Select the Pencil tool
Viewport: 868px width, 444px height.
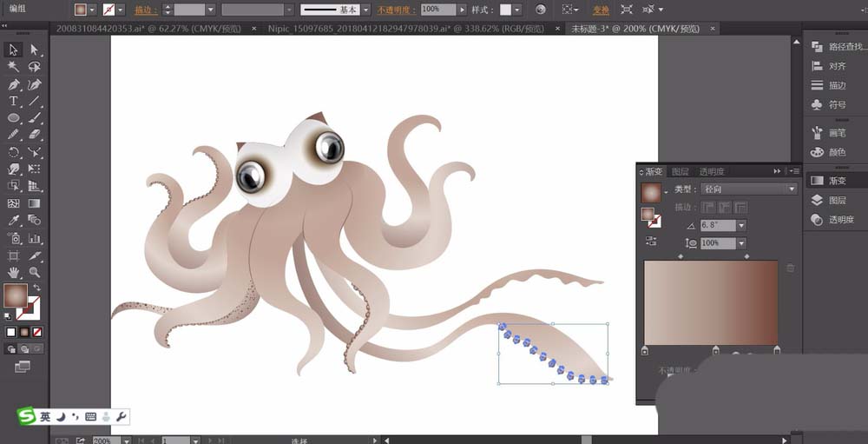(x=13, y=135)
